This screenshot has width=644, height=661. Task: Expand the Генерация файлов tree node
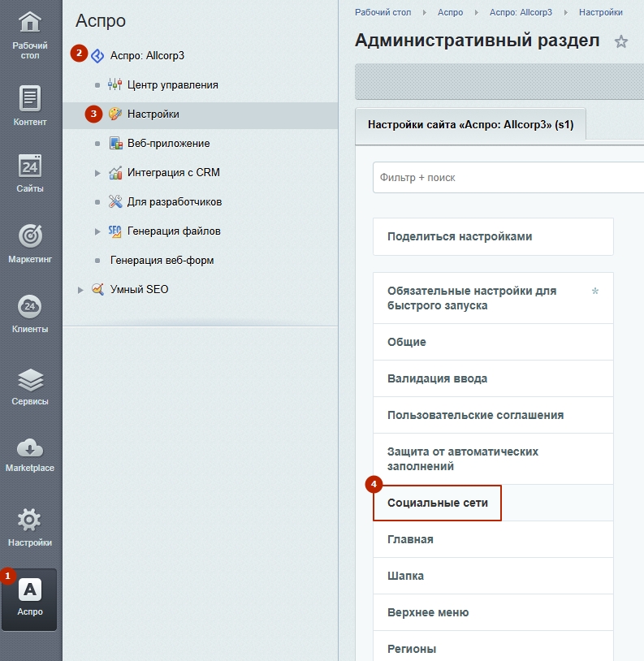pyautogui.click(x=97, y=231)
